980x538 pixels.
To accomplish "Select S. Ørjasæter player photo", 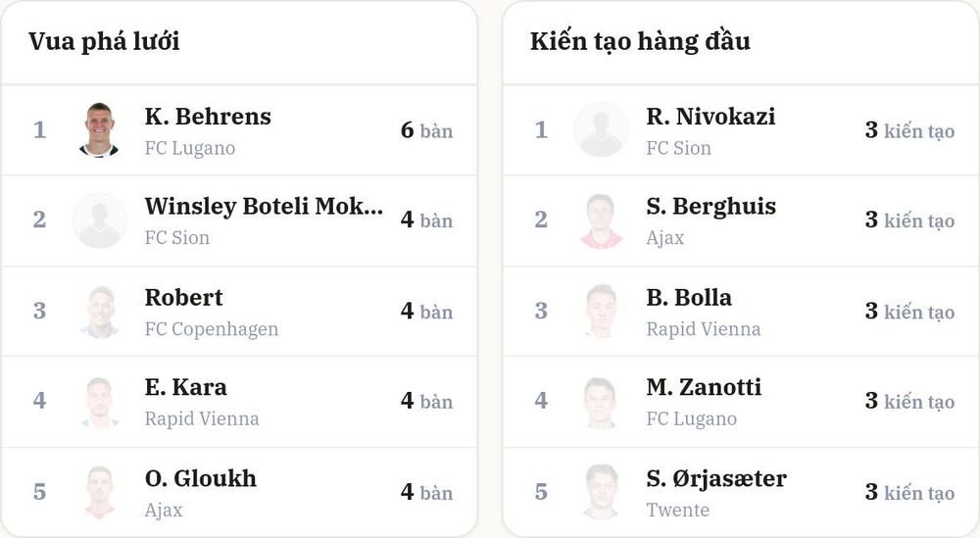I will pos(602,492).
